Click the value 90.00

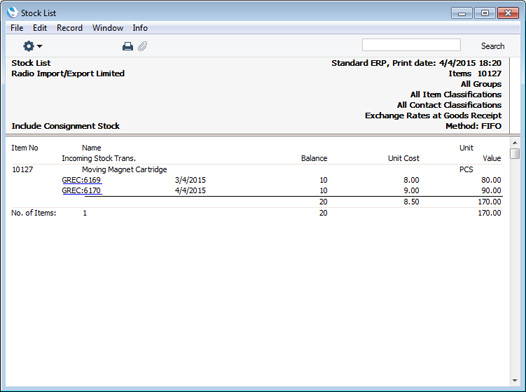491,191
